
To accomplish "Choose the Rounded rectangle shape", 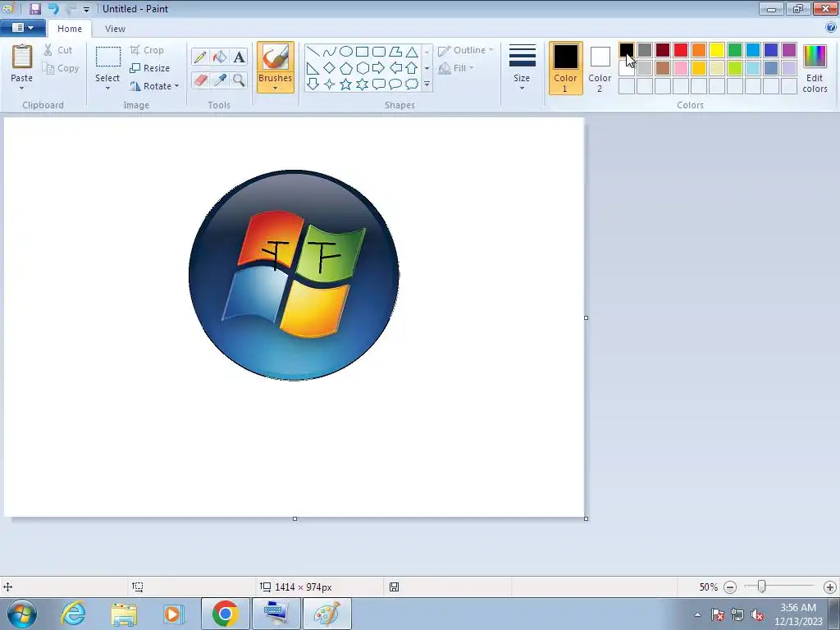I will (379, 52).
